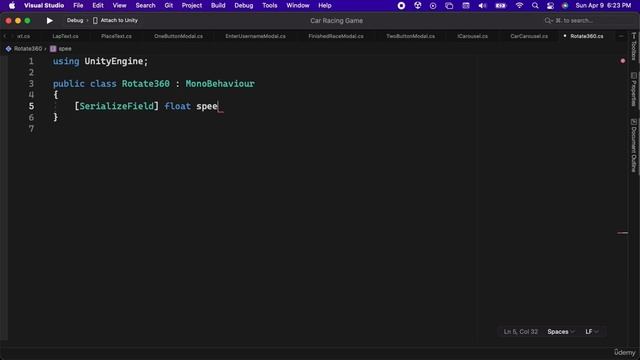Switch to the OneButtonModal.cs tab

(x=178, y=36)
